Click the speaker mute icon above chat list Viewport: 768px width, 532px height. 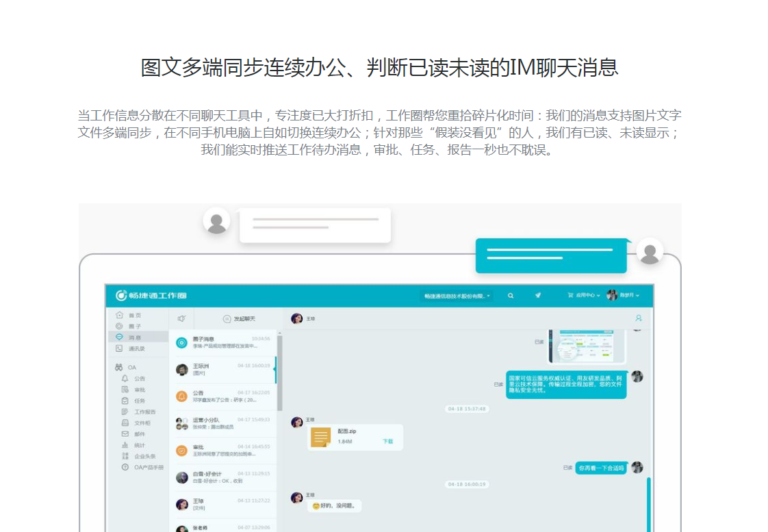click(x=181, y=318)
